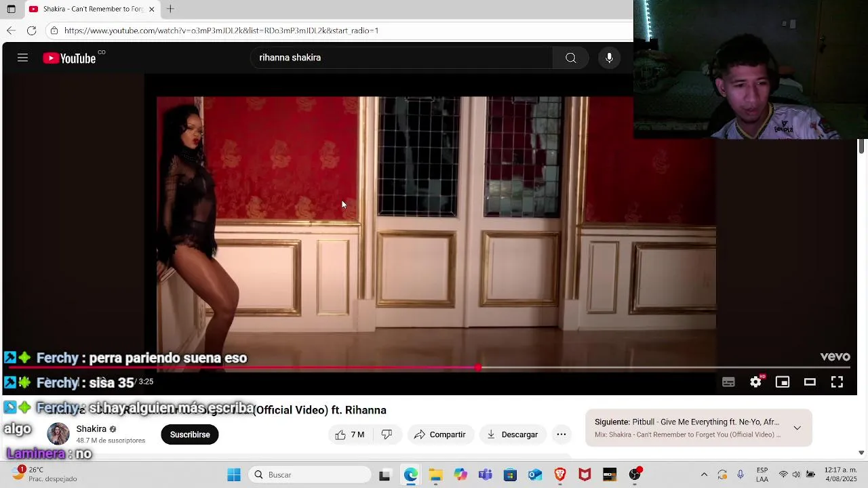This screenshot has width=868, height=488.
Task: Open the Shakira channel name link
Action: [x=91, y=429]
